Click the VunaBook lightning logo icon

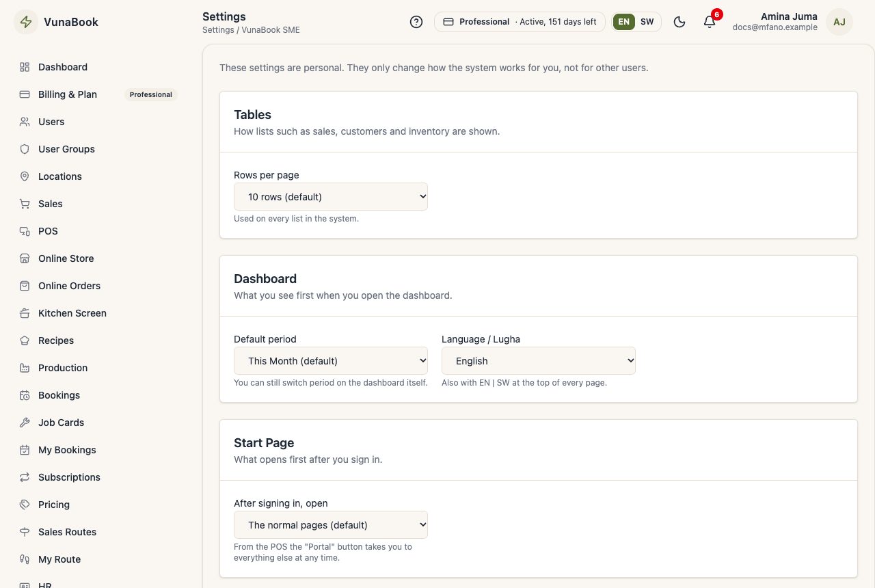(x=26, y=22)
